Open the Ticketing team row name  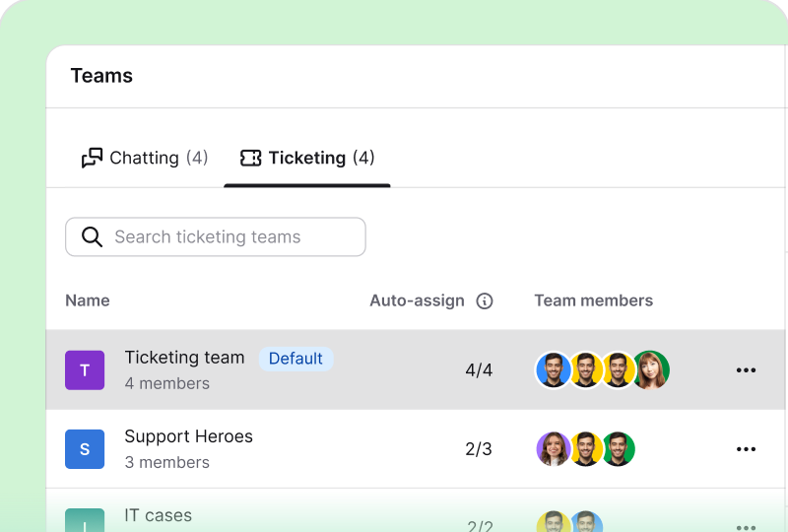pyautogui.click(x=184, y=358)
